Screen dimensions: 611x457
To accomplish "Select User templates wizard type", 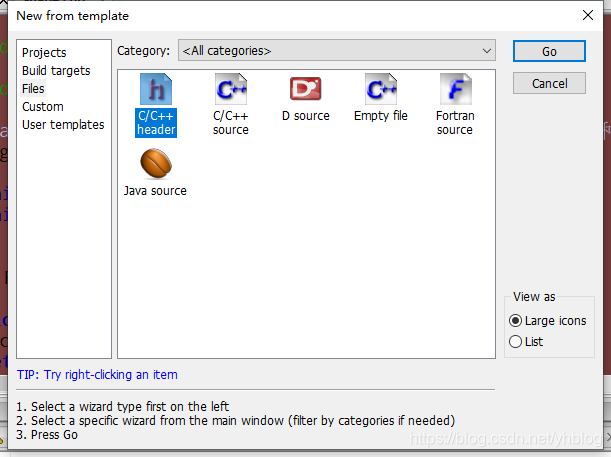I will pos(63,125).
